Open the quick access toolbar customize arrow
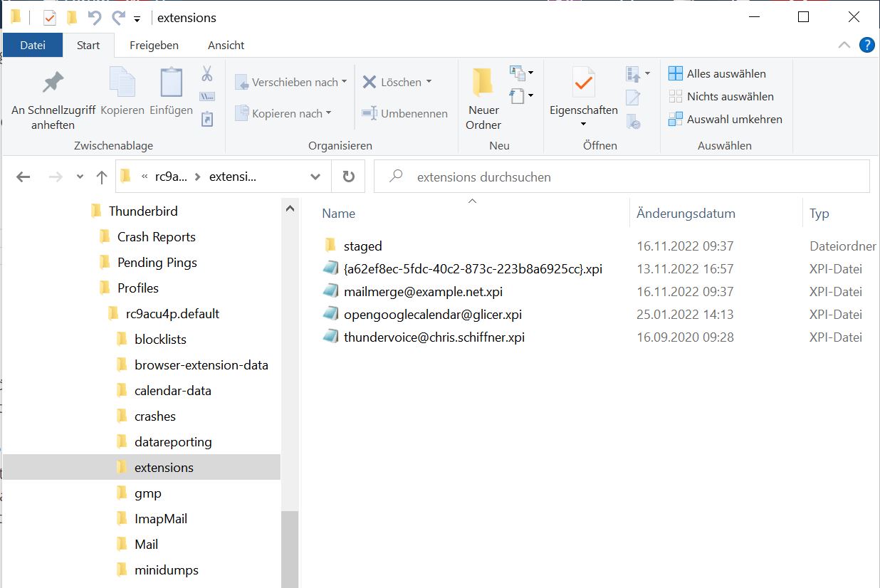880x588 pixels. point(137,18)
